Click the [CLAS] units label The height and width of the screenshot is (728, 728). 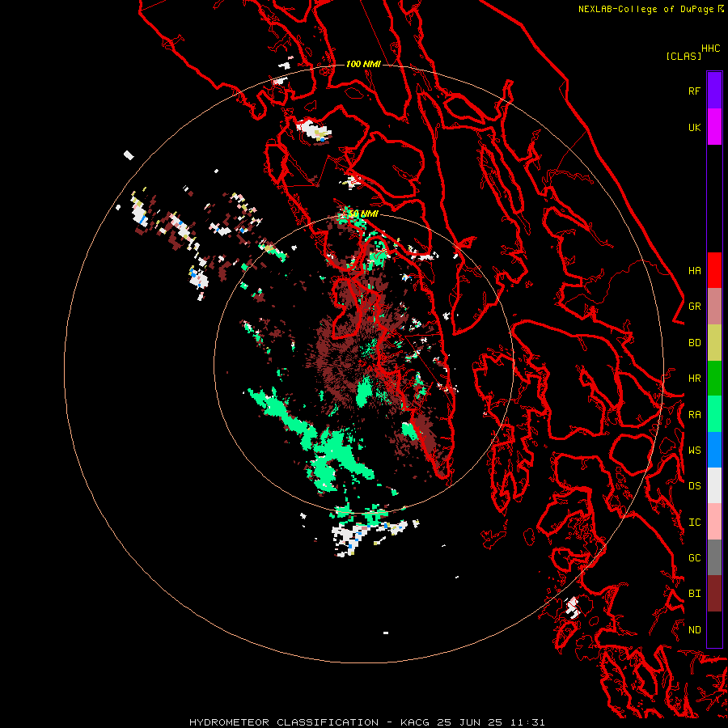pyautogui.click(x=684, y=56)
